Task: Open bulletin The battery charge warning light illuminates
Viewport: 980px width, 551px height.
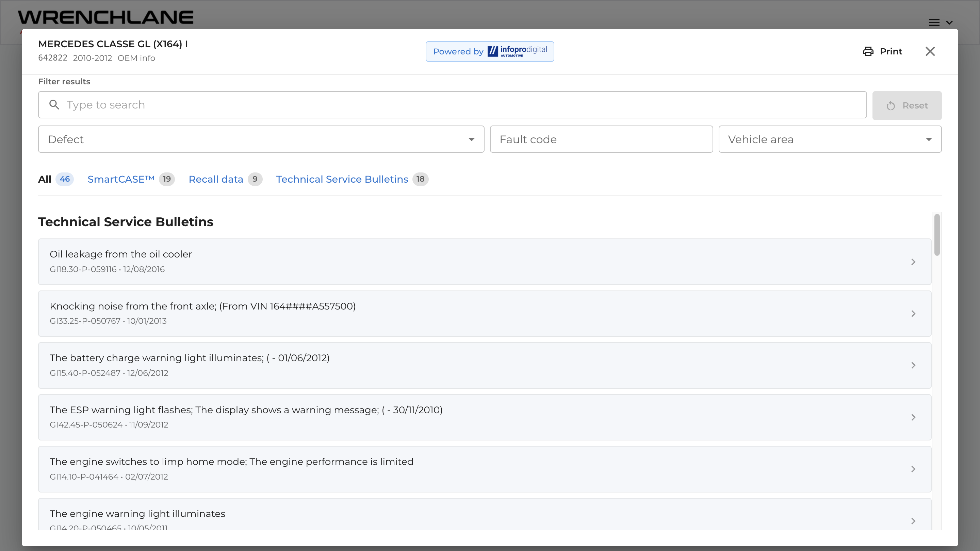Action: (x=485, y=365)
